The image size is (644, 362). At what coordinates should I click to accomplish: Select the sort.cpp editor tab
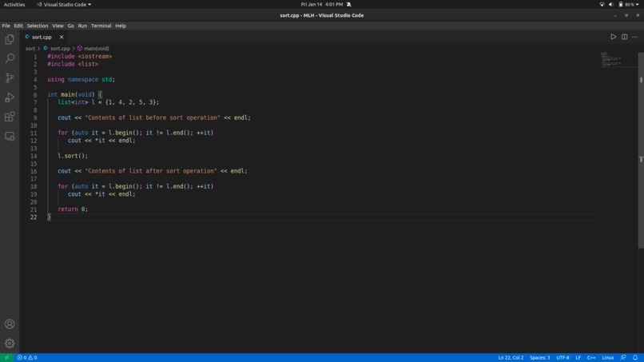click(42, 37)
